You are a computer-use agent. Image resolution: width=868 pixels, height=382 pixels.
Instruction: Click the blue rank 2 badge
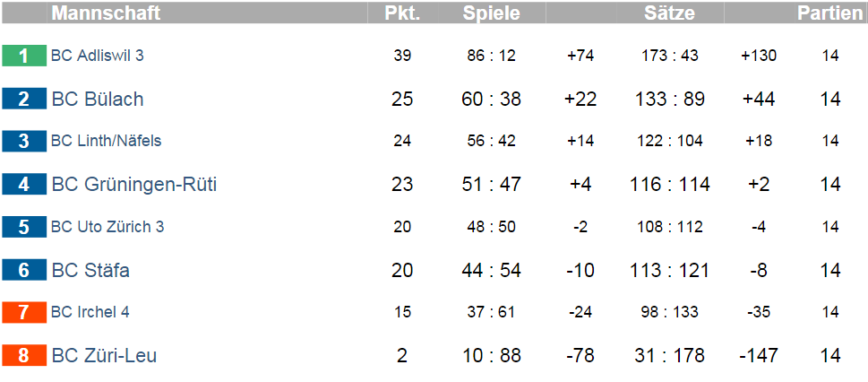[x=24, y=99]
